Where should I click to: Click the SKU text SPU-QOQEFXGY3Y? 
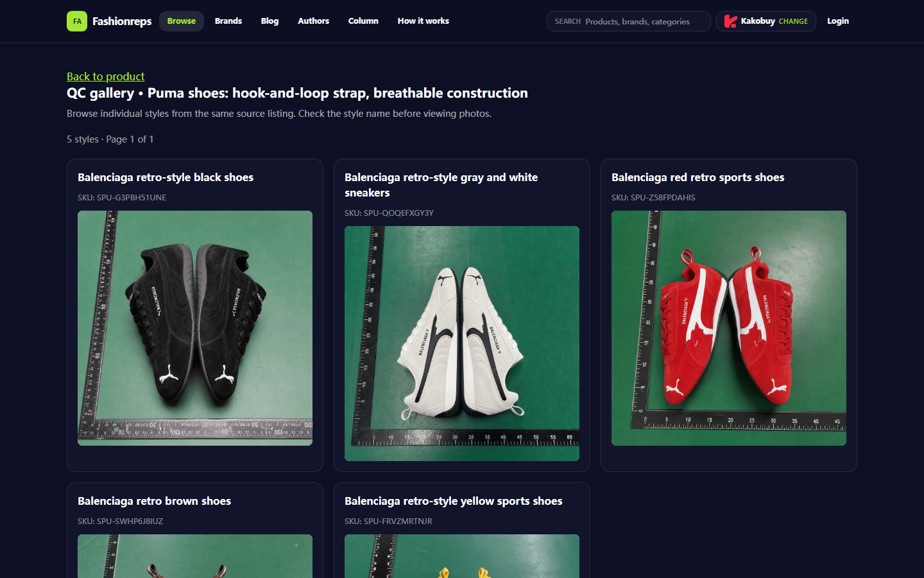[389, 213]
